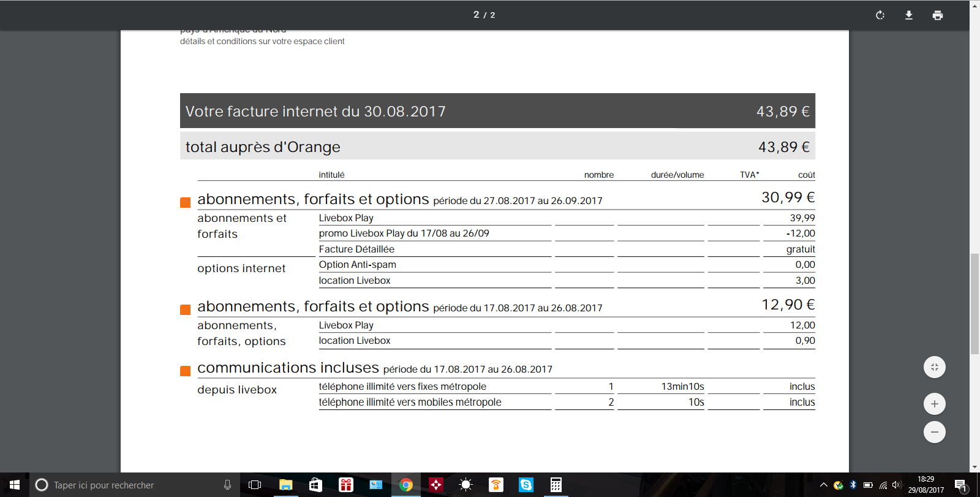Screen dimensions: 980x497
Task: Click the "durée/volume" column header
Action: [x=677, y=175]
